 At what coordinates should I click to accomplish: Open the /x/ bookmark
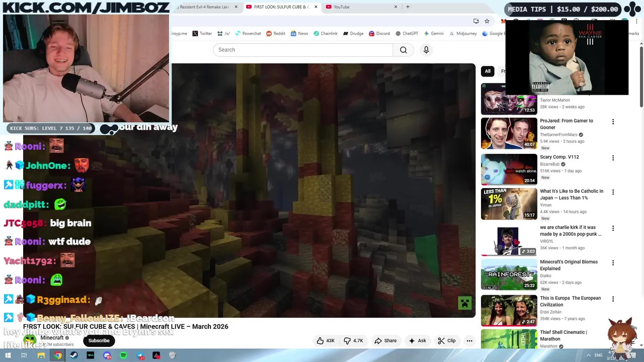(x=223, y=34)
